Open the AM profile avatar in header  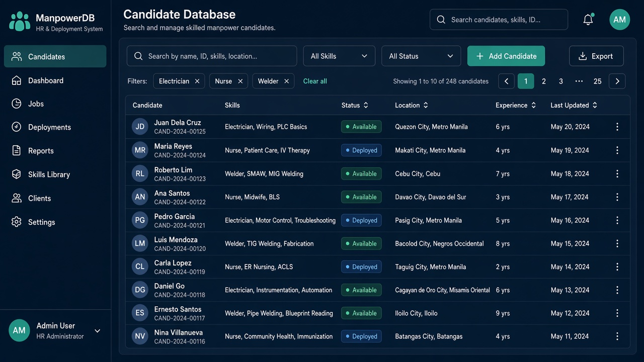tap(620, 20)
